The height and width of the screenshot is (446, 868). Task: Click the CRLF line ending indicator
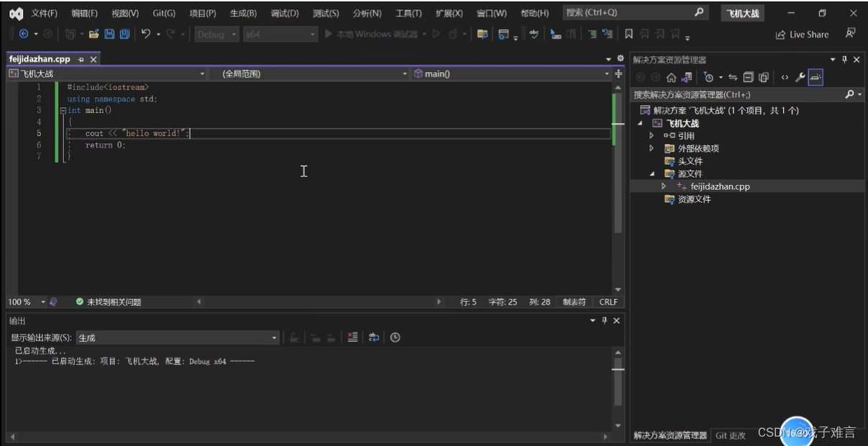608,302
